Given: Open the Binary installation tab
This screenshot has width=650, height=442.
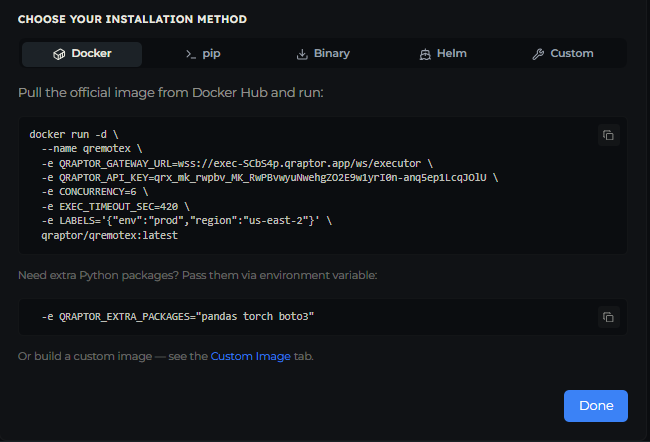Looking at the screenshot, I should coord(323,54).
